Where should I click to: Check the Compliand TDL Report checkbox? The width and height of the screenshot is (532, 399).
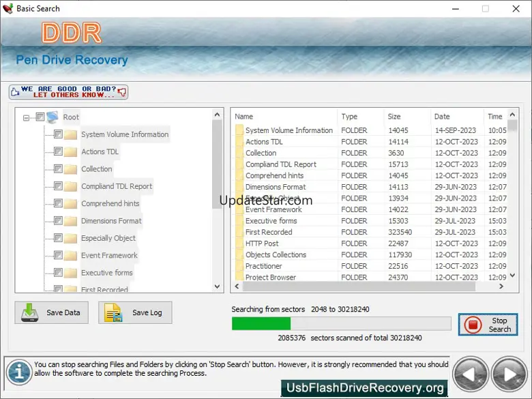point(58,186)
